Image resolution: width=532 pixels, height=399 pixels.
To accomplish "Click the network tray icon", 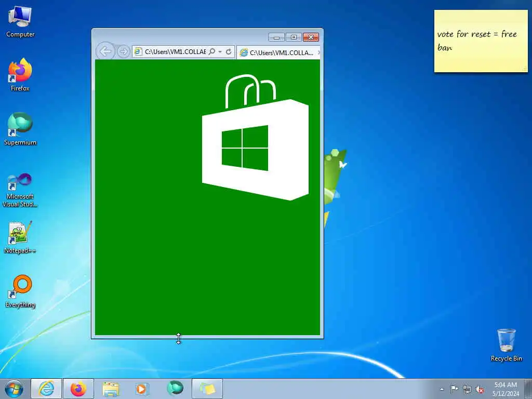I will [467, 390].
